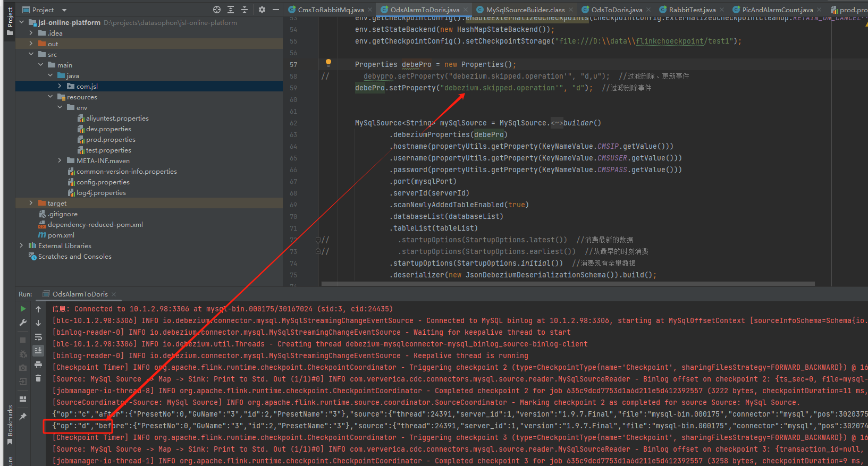Close the OdsAlarmToDoris run tab
Image resolution: width=868 pixels, height=466 pixels.
[x=114, y=294]
